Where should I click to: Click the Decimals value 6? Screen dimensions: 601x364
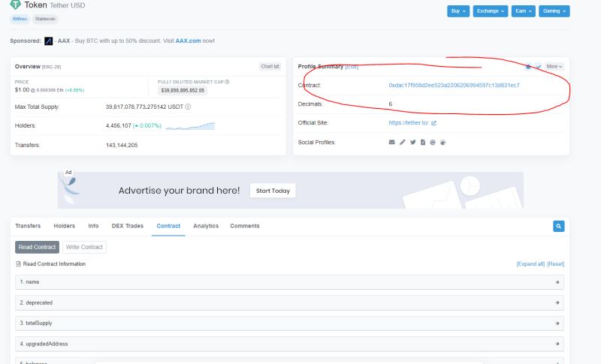pos(391,104)
